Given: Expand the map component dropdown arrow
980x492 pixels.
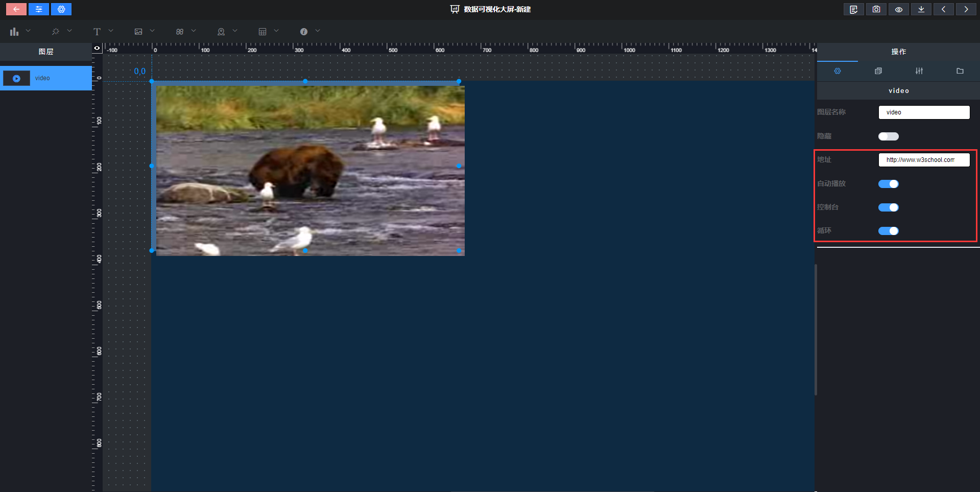Looking at the screenshot, I should coord(235,31).
